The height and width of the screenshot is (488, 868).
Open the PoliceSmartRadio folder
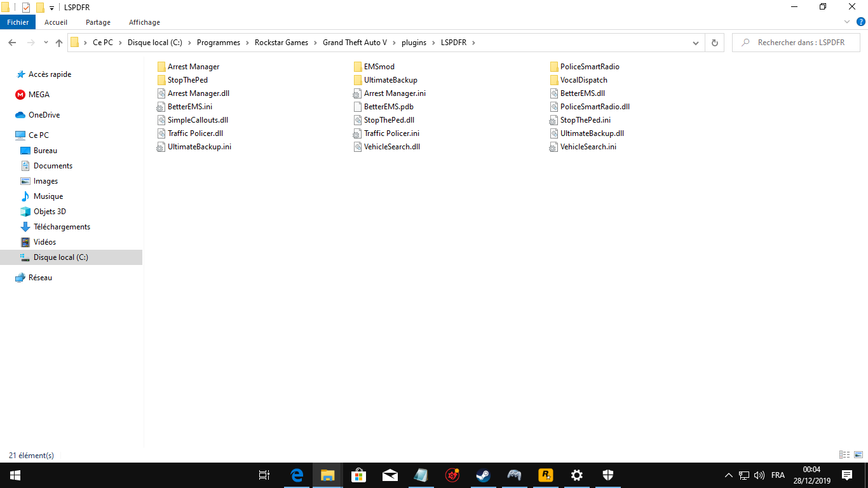(x=585, y=67)
